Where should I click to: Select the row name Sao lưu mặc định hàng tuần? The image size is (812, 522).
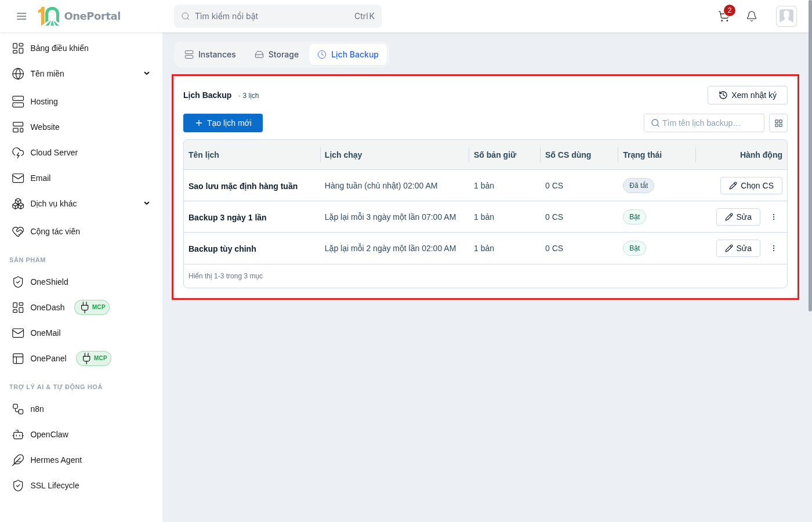[x=243, y=186]
